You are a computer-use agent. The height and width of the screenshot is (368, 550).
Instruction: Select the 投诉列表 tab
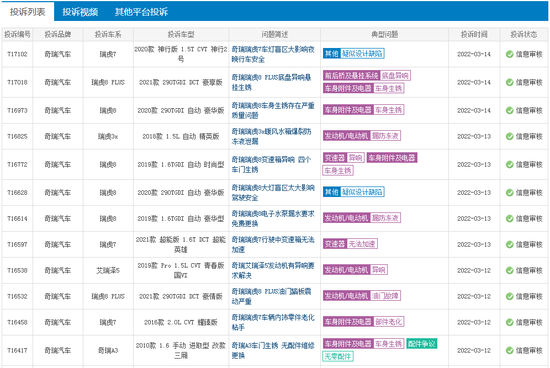point(27,12)
